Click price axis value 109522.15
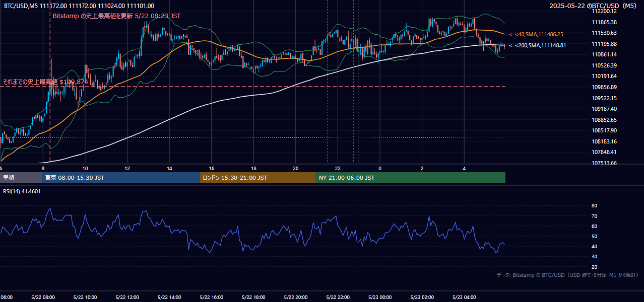The image size is (644, 302). click(x=605, y=98)
